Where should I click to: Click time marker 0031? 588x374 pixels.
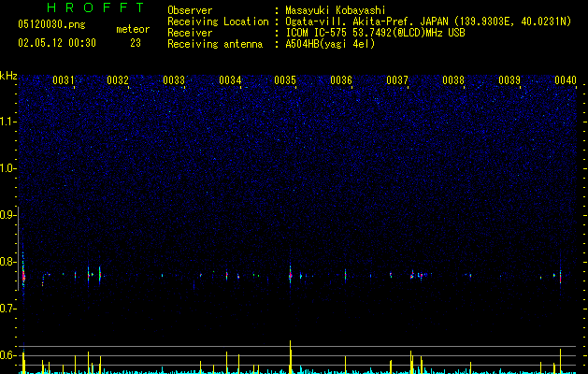(x=63, y=80)
